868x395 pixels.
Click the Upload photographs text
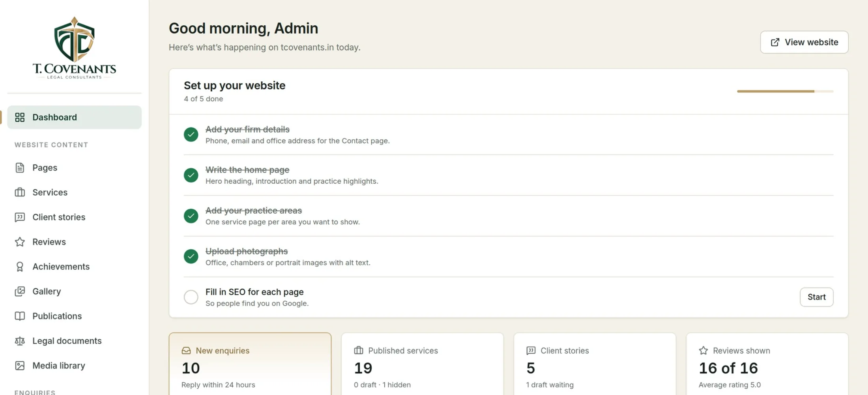click(247, 251)
